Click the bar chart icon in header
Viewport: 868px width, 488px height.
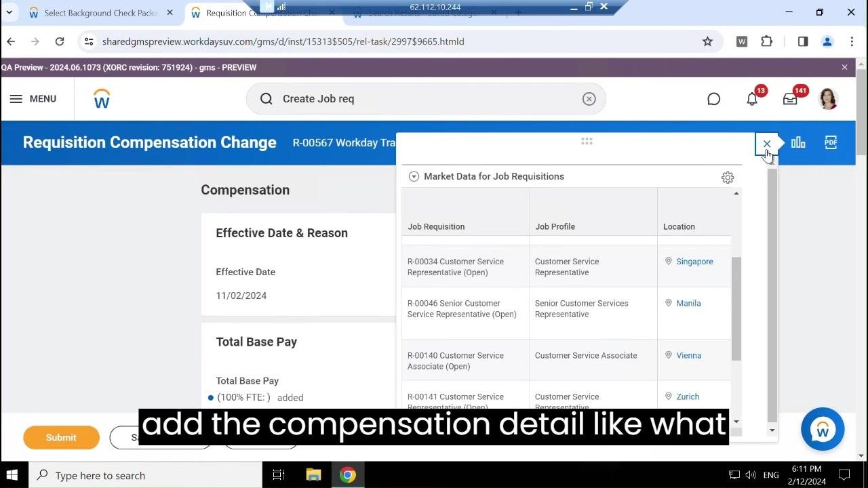tap(798, 142)
